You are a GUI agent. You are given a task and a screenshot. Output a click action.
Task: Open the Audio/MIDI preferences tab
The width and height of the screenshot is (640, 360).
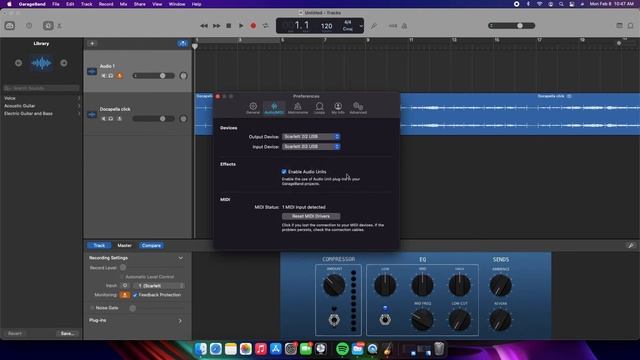pos(274,108)
